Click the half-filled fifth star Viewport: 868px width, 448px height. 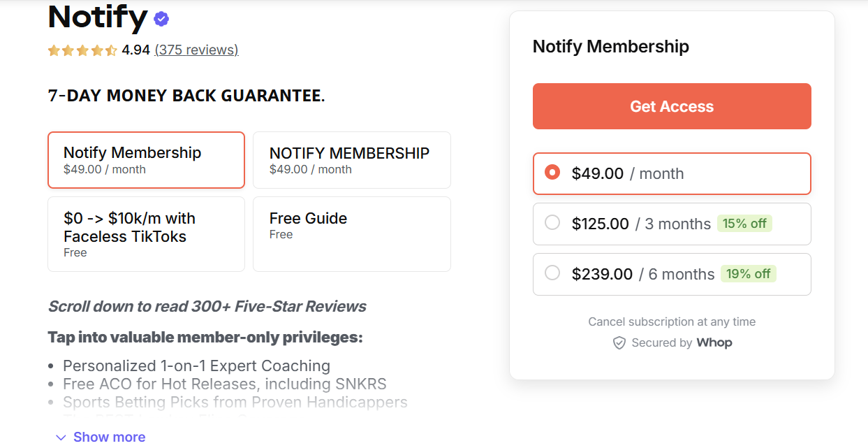[110, 50]
